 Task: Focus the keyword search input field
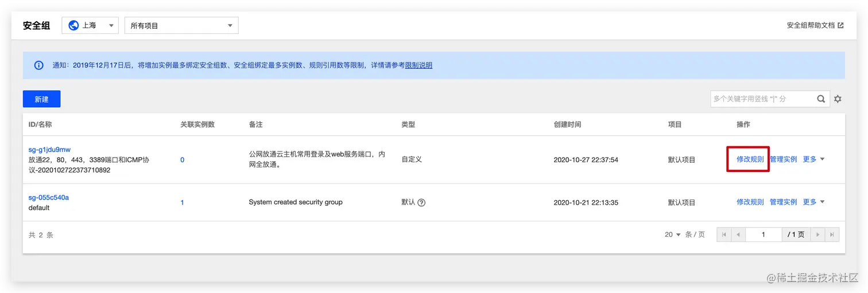pos(763,99)
